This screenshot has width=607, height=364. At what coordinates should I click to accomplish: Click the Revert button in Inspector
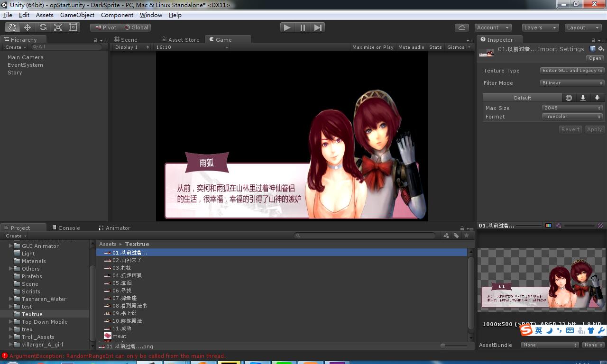pyautogui.click(x=570, y=129)
